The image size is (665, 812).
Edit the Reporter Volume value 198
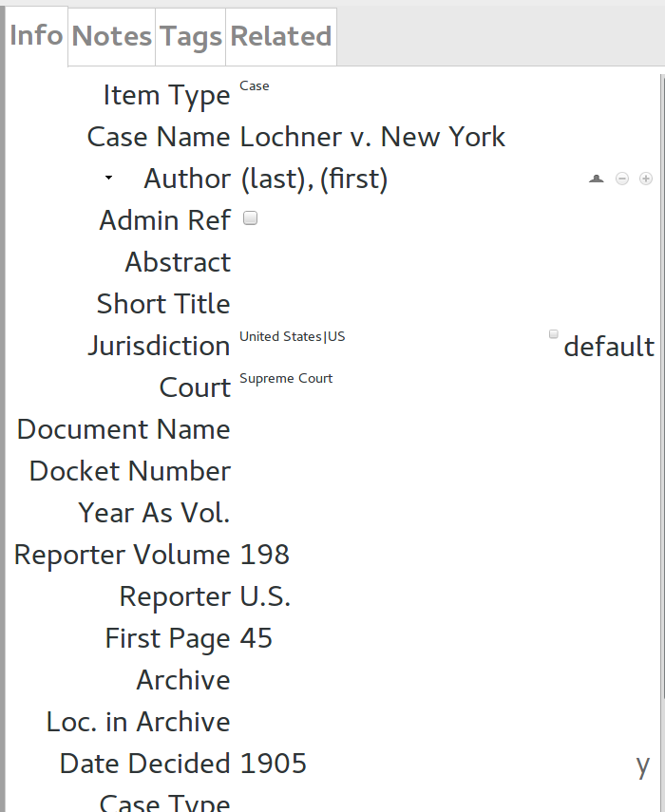click(264, 556)
